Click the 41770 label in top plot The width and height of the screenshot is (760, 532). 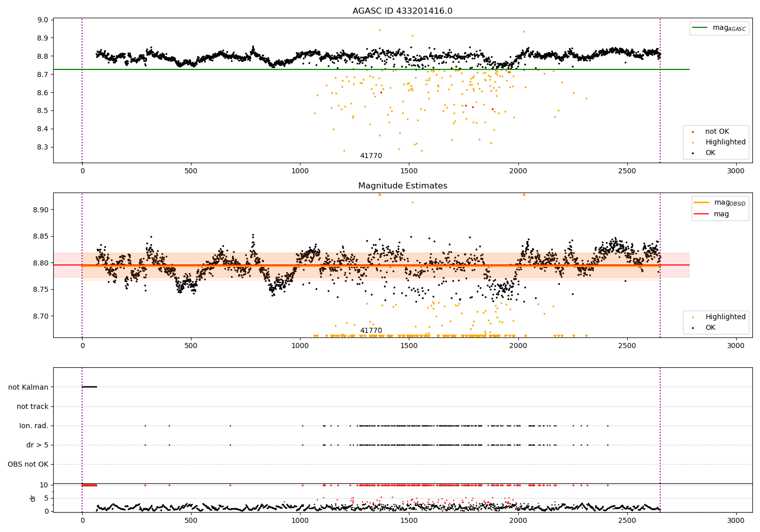[x=371, y=156]
